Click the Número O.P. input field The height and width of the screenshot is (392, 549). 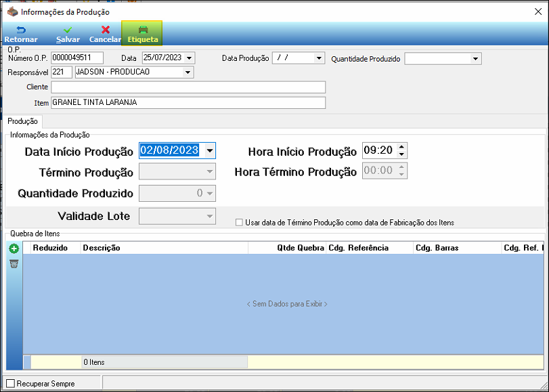[77, 58]
